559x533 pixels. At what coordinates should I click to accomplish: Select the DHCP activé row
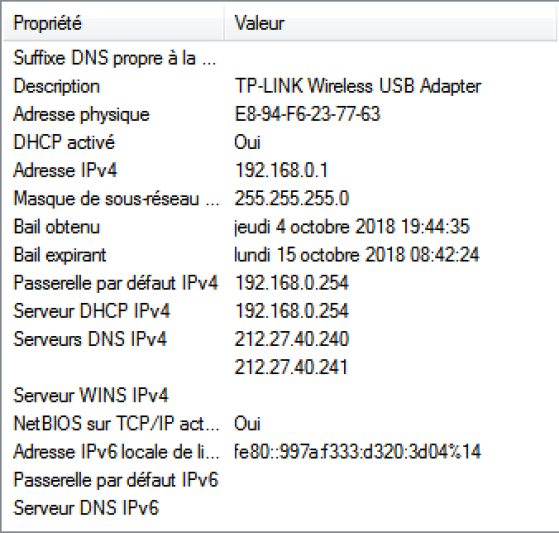click(x=280, y=142)
